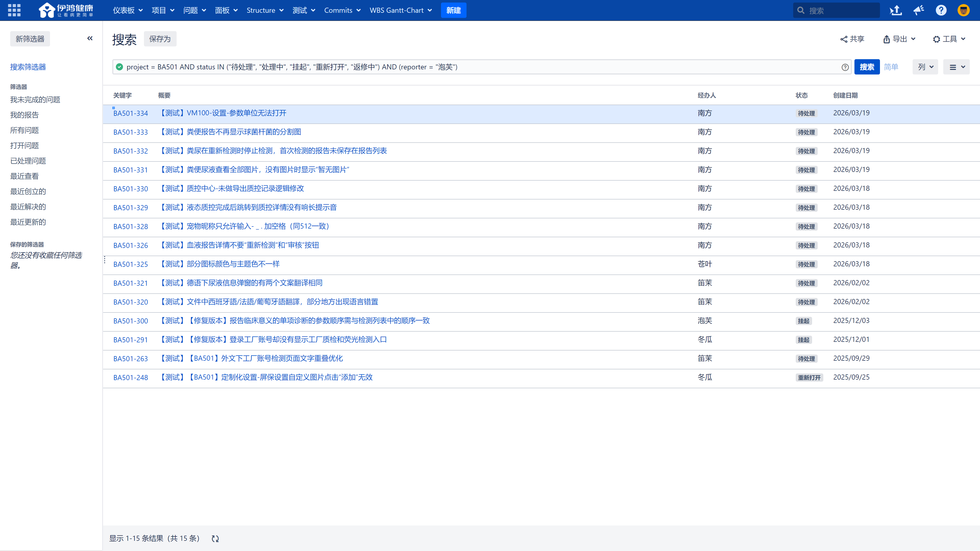Click the import upload icon in header
The height and width of the screenshot is (551, 980).
(x=896, y=10)
